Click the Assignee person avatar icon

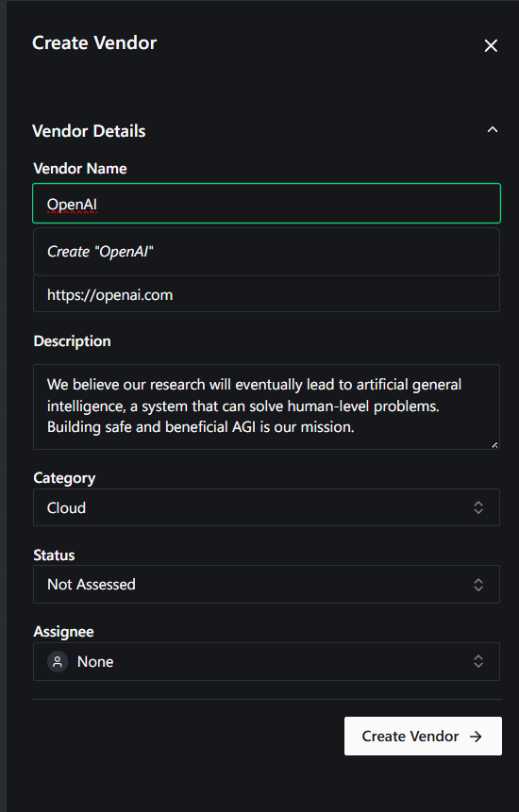point(58,661)
